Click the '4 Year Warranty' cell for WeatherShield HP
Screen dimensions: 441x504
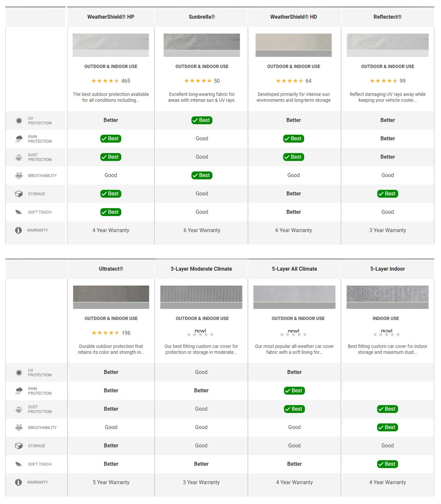pyautogui.click(x=111, y=230)
